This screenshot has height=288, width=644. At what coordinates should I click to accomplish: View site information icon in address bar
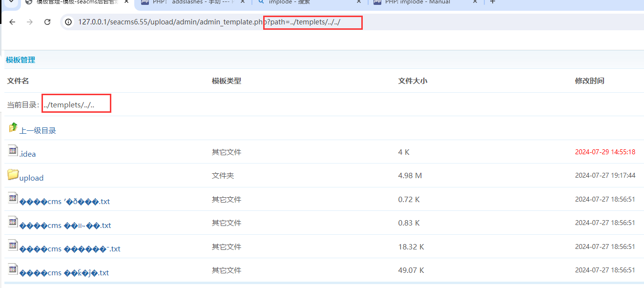pyautogui.click(x=68, y=22)
